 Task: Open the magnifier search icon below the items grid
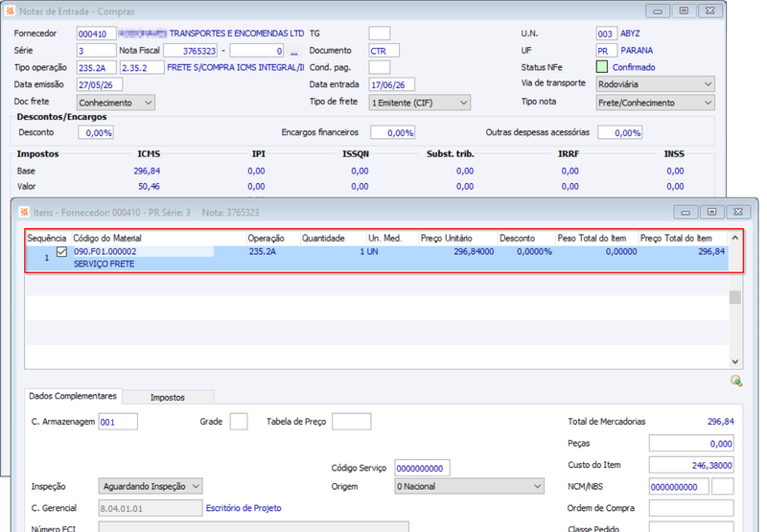(x=736, y=381)
